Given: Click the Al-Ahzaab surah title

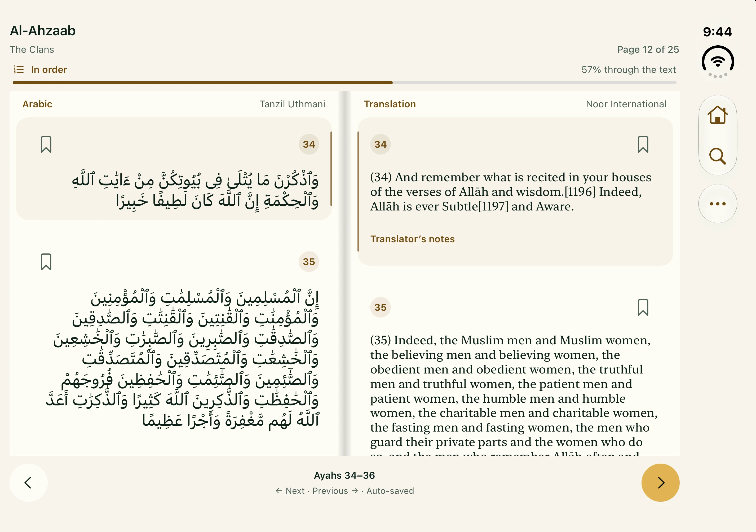Looking at the screenshot, I should (x=43, y=31).
